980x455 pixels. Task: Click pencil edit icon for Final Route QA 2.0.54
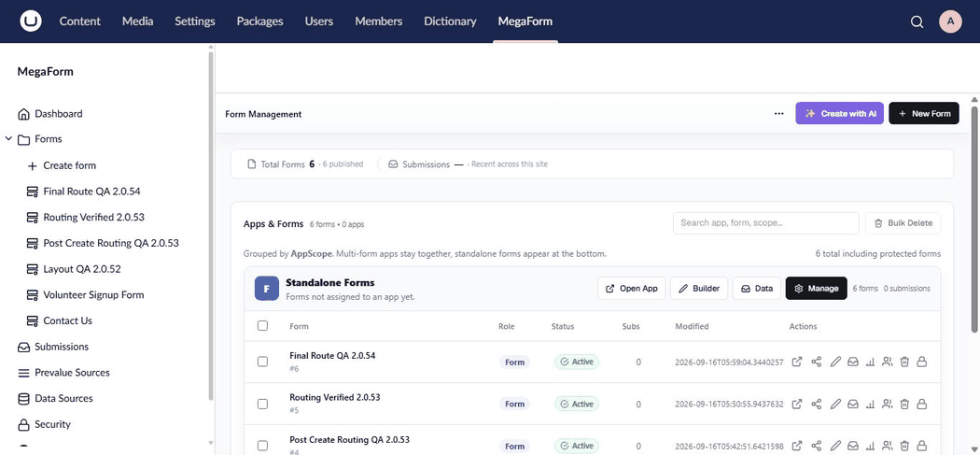(835, 362)
